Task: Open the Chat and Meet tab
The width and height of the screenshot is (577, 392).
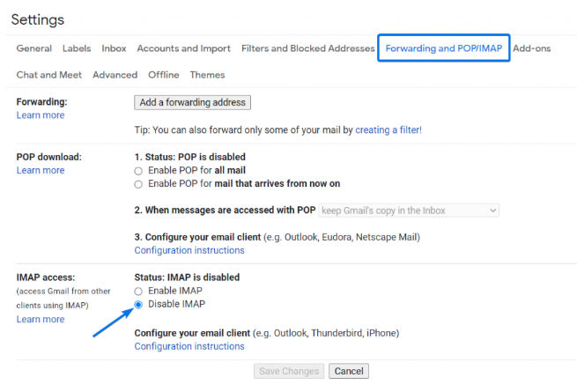Action: [x=50, y=75]
